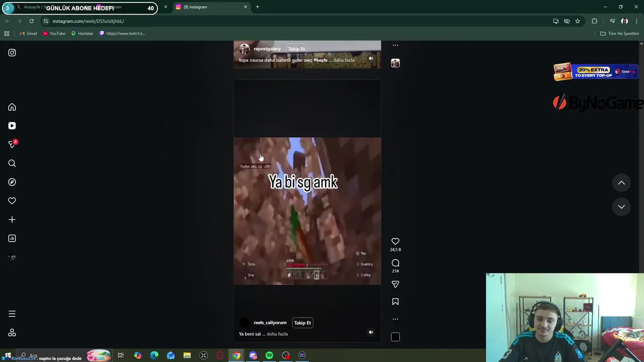Pause the Minecraft reel video
The width and height of the screenshot is (644, 362).
tap(307, 211)
